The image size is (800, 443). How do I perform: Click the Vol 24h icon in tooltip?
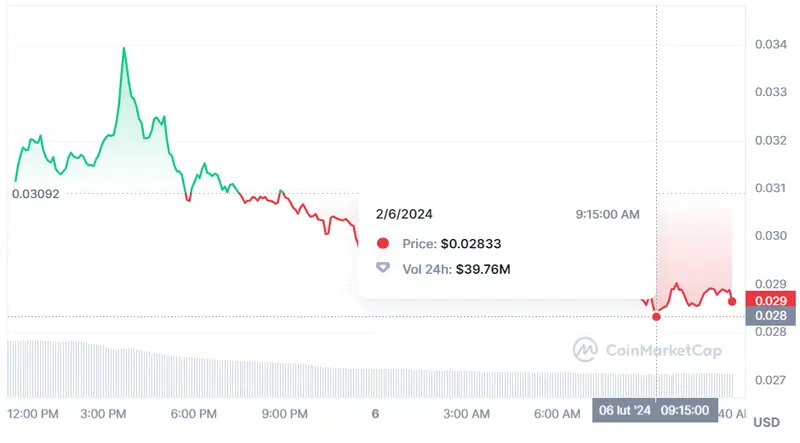(383, 268)
